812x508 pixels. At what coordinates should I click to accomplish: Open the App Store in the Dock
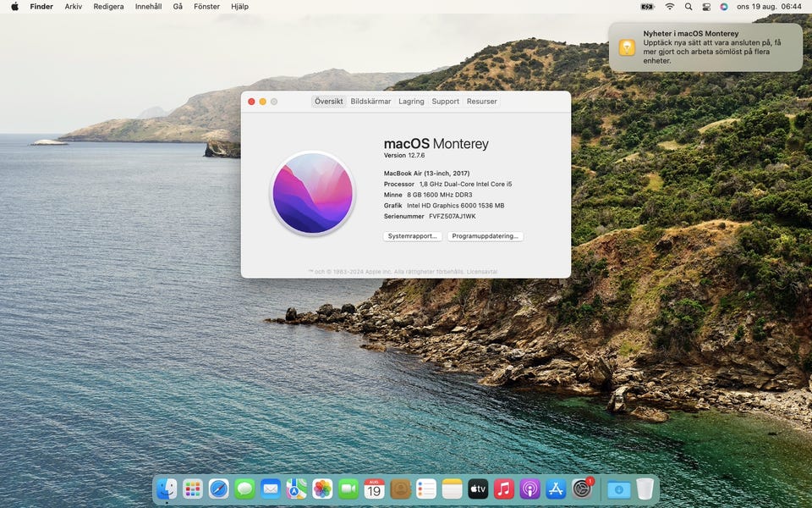tap(555, 489)
